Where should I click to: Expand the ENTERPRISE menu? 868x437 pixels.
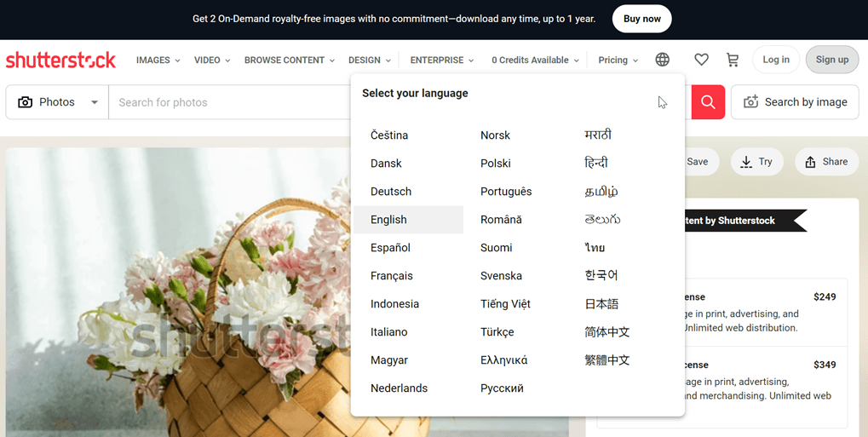(442, 60)
